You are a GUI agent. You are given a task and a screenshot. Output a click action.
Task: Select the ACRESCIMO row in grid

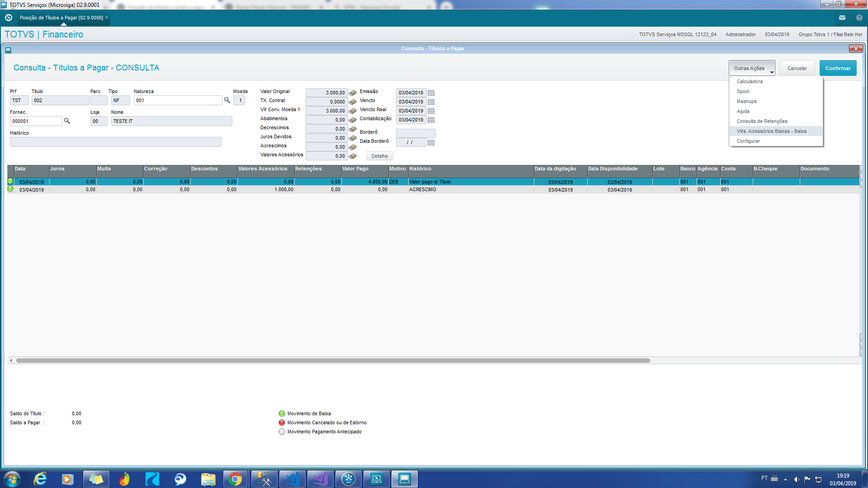[422, 190]
